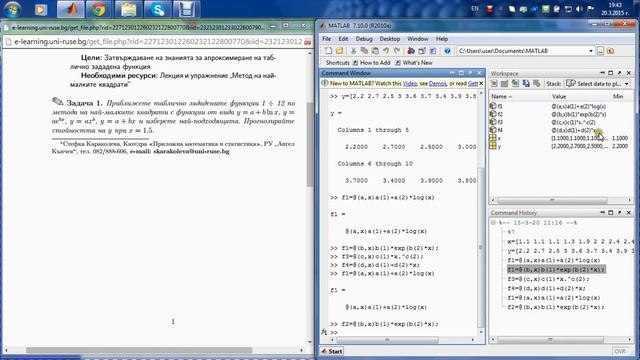Dismiss the New to MATLAB info bar
Screen dimensions: 640x360
[481, 83]
